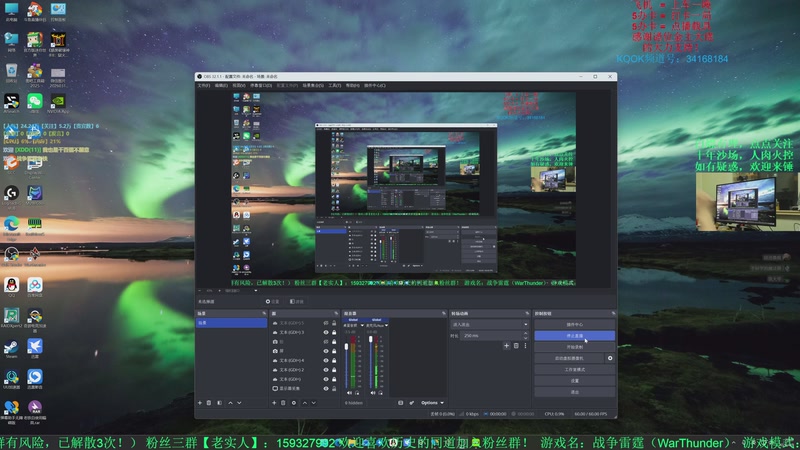Launch QQ penguin desktop icon

click(11, 287)
